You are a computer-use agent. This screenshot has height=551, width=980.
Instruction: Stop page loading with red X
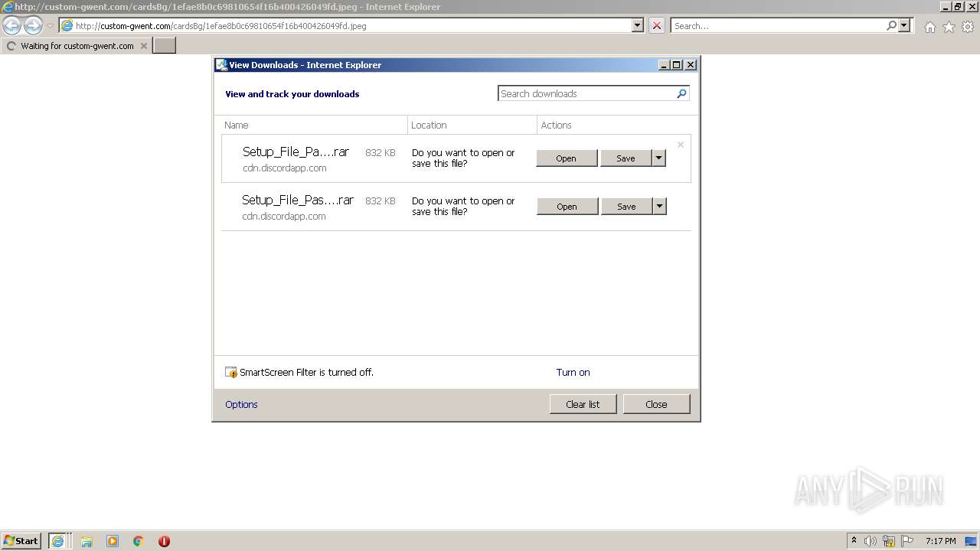[x=656, y=25]
